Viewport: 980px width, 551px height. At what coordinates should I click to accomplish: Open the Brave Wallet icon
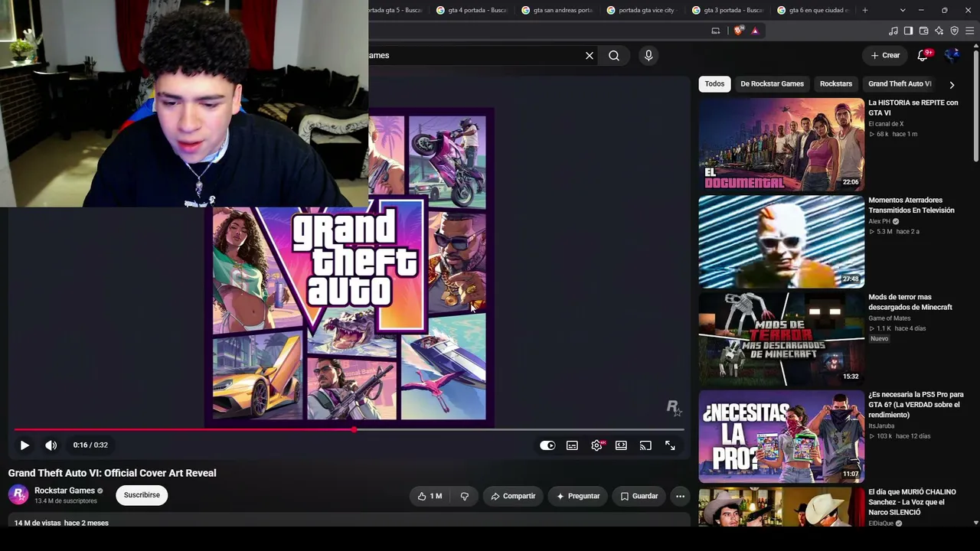coord(923,31)
